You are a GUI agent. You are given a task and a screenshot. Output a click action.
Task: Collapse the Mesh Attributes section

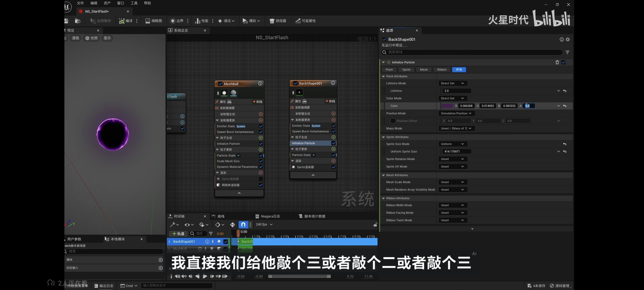click(383, 175)
